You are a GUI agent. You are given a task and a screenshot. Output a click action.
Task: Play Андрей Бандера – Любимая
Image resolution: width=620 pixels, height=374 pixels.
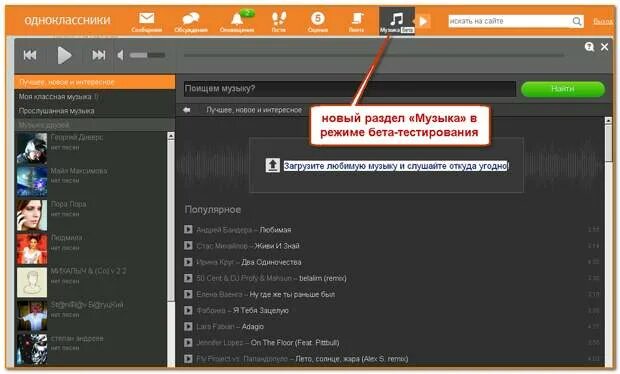pyautogui.click(x=188, y=229)
